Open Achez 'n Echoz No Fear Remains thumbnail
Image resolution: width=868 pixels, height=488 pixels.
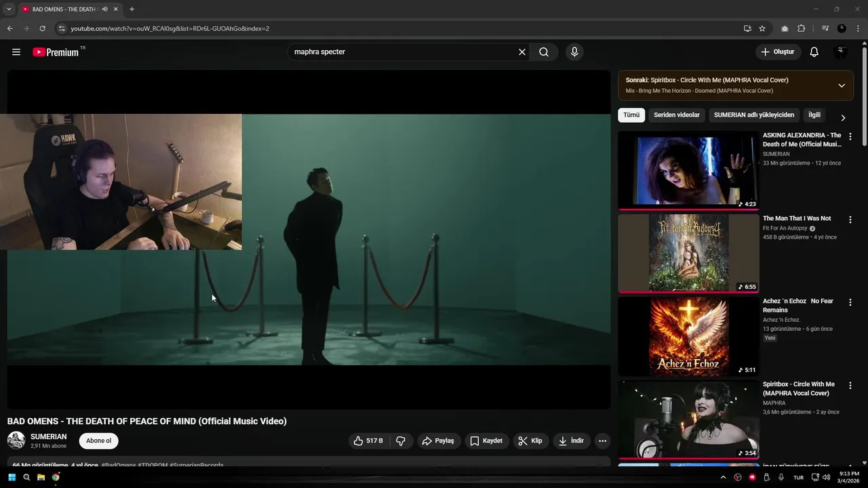coord(688,337)
